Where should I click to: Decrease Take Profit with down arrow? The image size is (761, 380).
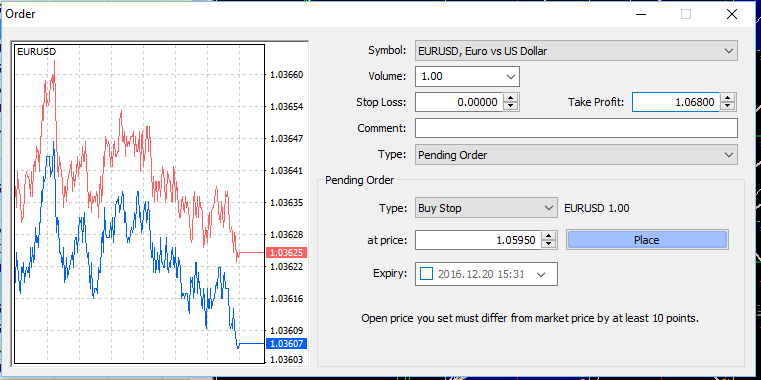click(728, 106)
